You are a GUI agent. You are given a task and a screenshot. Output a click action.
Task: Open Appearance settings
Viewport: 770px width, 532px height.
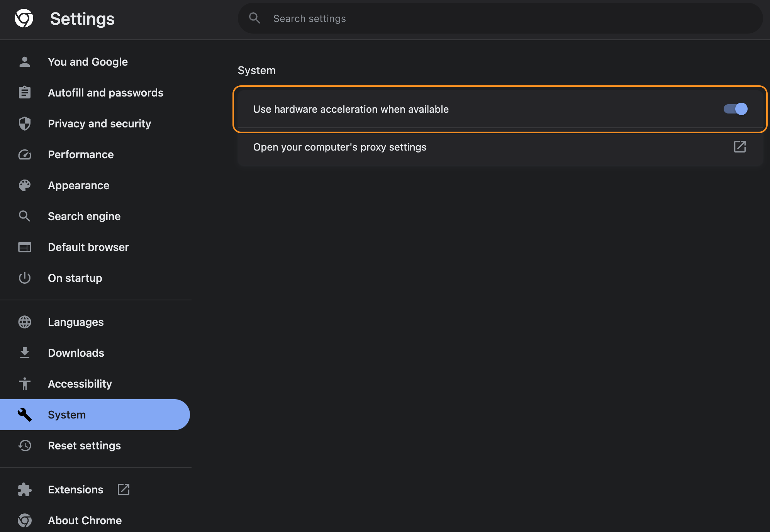[x=78, y=185]
